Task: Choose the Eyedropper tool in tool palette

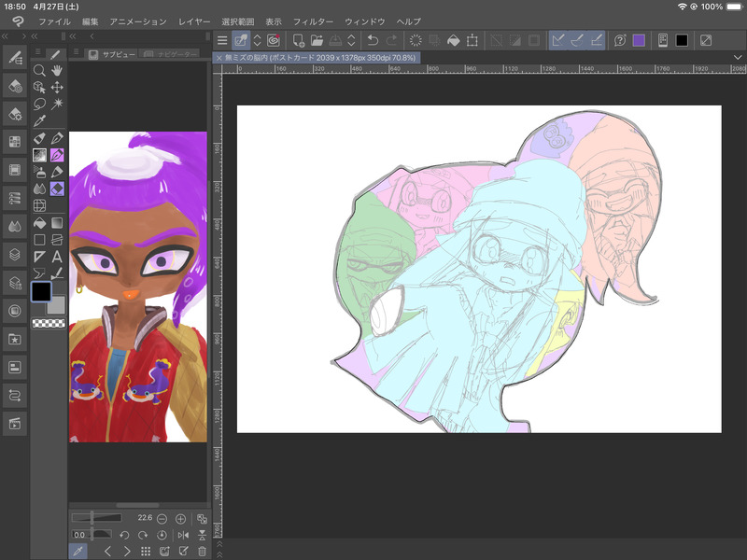Action: 39,121
